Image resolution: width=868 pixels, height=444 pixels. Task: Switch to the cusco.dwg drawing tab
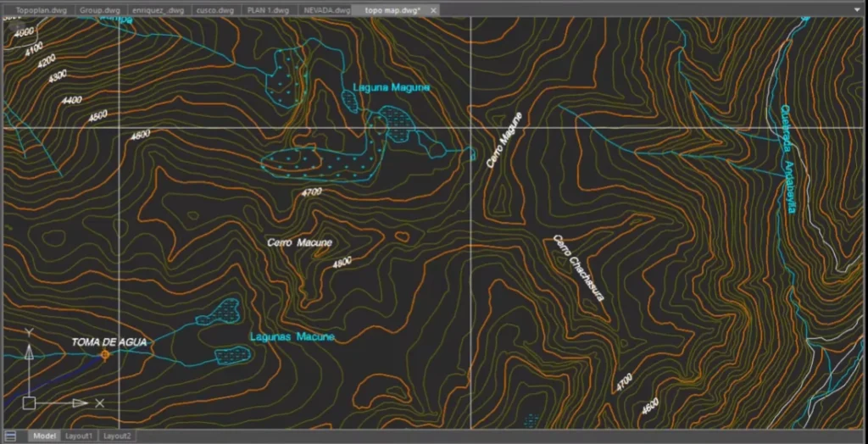214,10
